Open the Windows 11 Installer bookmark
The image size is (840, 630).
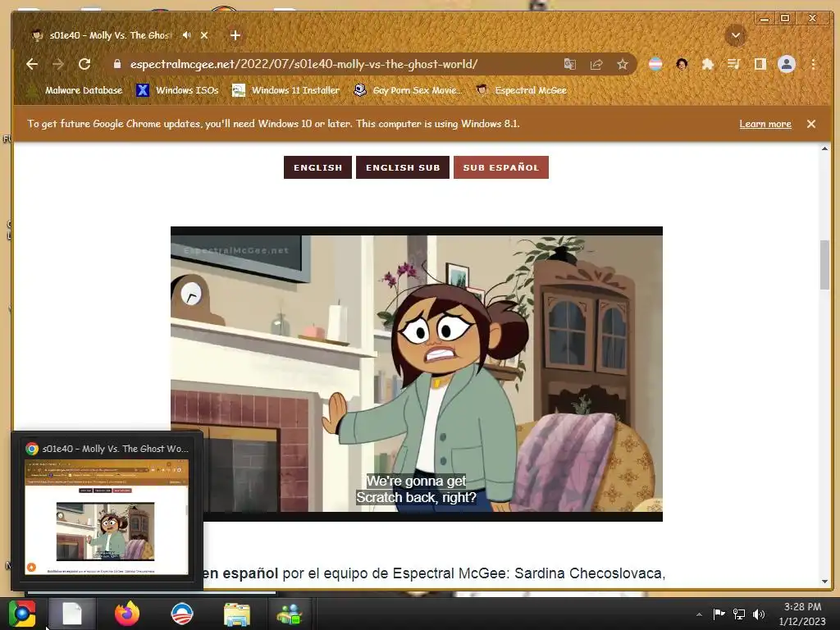[x=285, y=90]
